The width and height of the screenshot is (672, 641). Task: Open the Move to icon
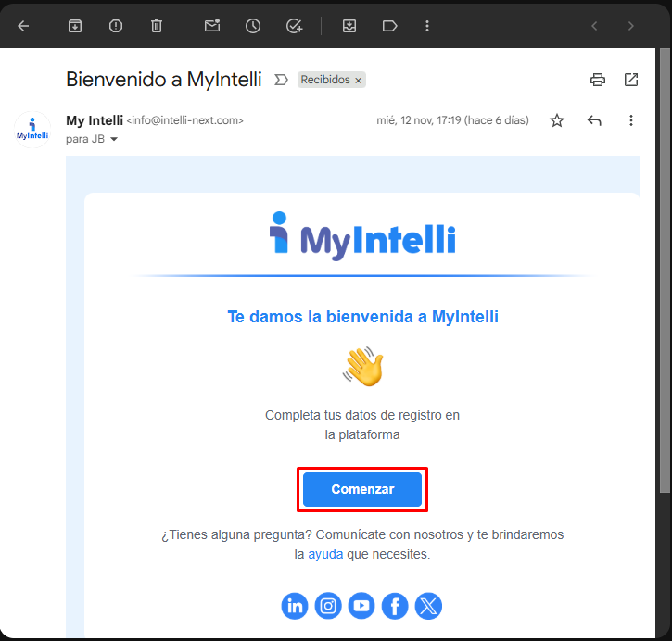(x=349, y=26)
